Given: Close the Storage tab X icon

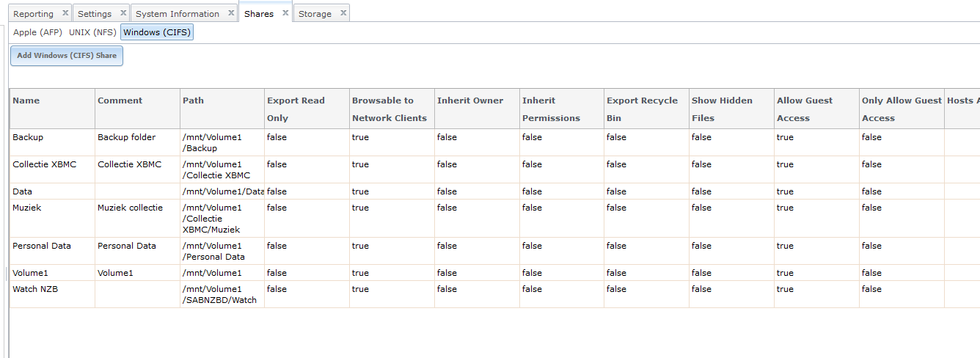Looking at the screenshot, I should coord(343,13).
